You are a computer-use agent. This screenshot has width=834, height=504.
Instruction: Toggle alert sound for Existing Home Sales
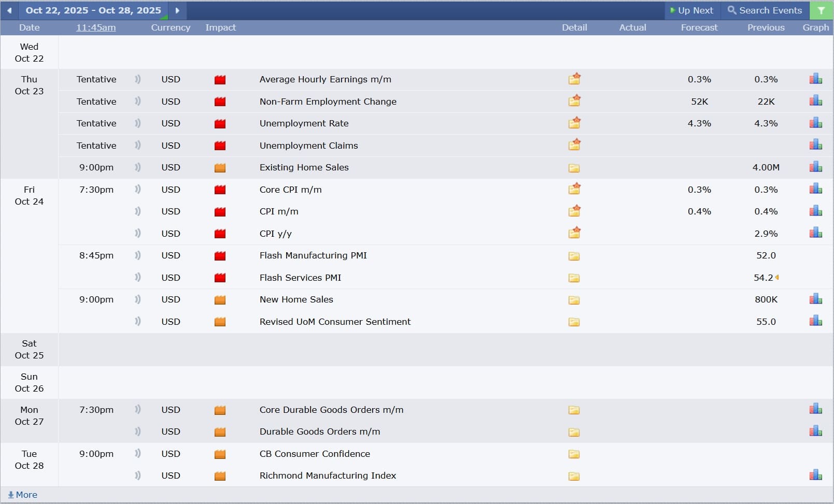[x=137, y=167]
